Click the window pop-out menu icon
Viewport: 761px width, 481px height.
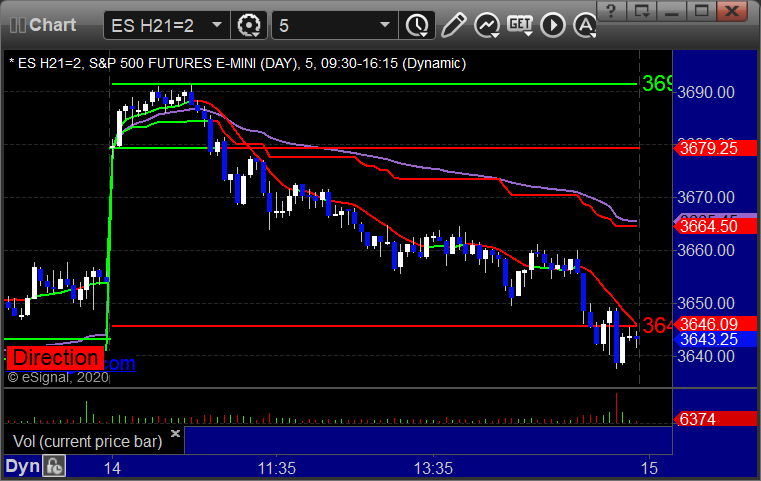point(641,11)
